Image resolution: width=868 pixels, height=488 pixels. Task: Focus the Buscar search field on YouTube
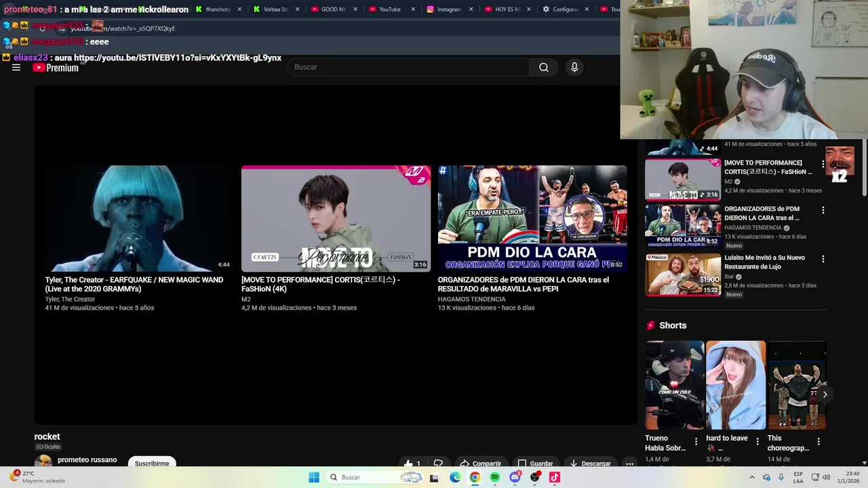point(408,67)
